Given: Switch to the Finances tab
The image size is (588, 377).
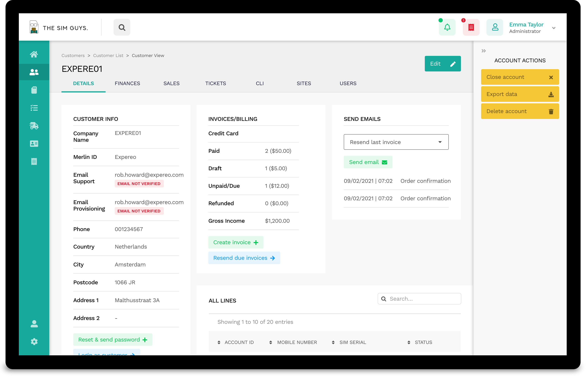Looking at the screenshot, I should (x=127, y=83).
